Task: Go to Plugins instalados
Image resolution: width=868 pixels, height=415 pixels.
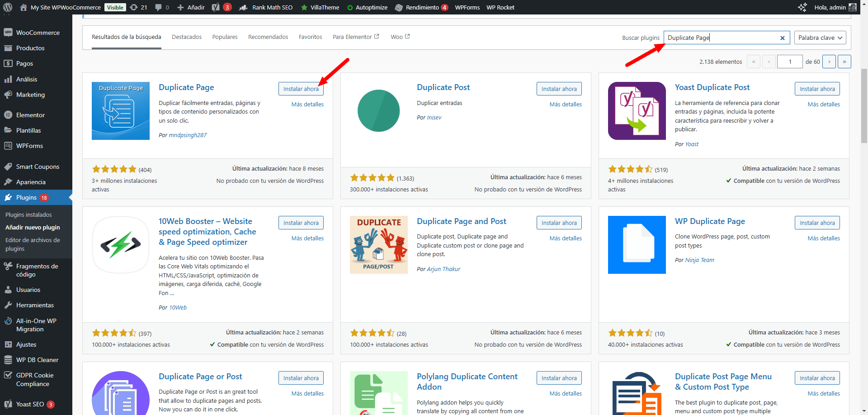Action: 28,215
